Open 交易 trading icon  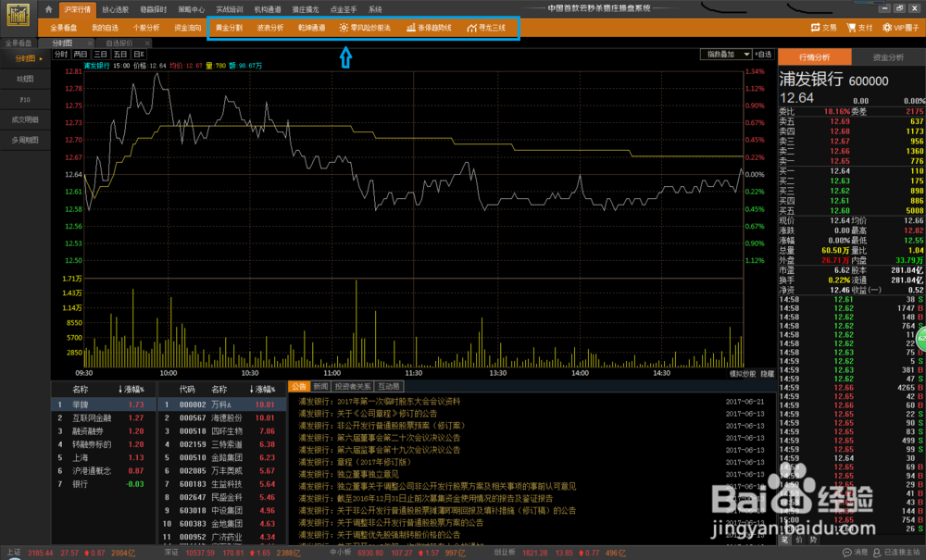tap(824, 27)
